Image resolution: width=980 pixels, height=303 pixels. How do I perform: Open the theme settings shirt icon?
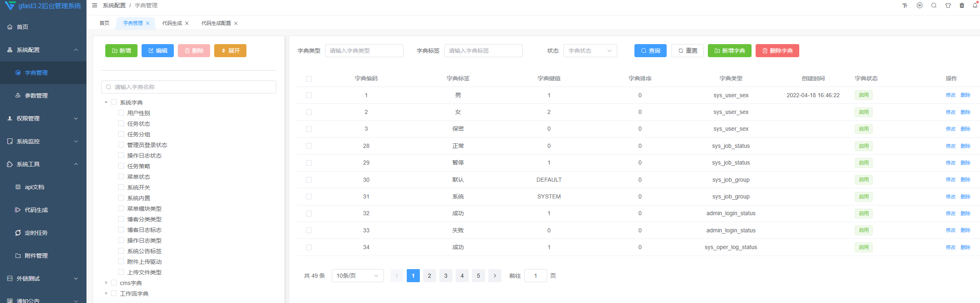[948, 6]
